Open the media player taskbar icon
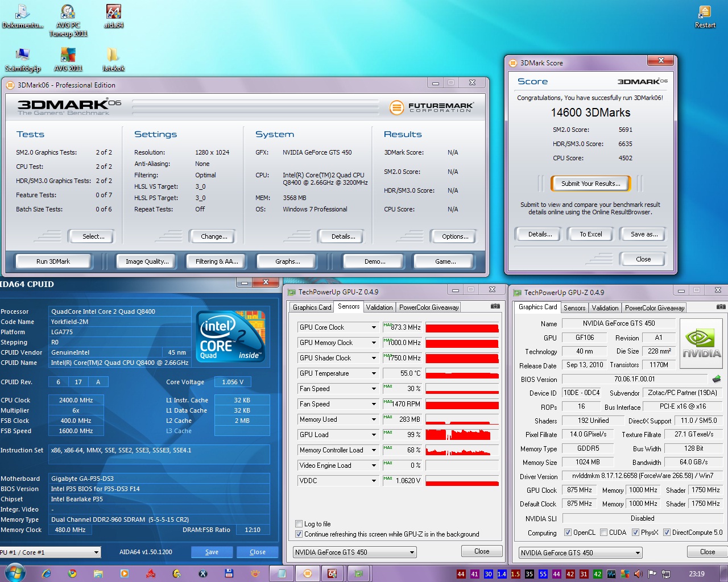This screenshot has width=728, height=582. pyautogui.click(x=125, y=573)
